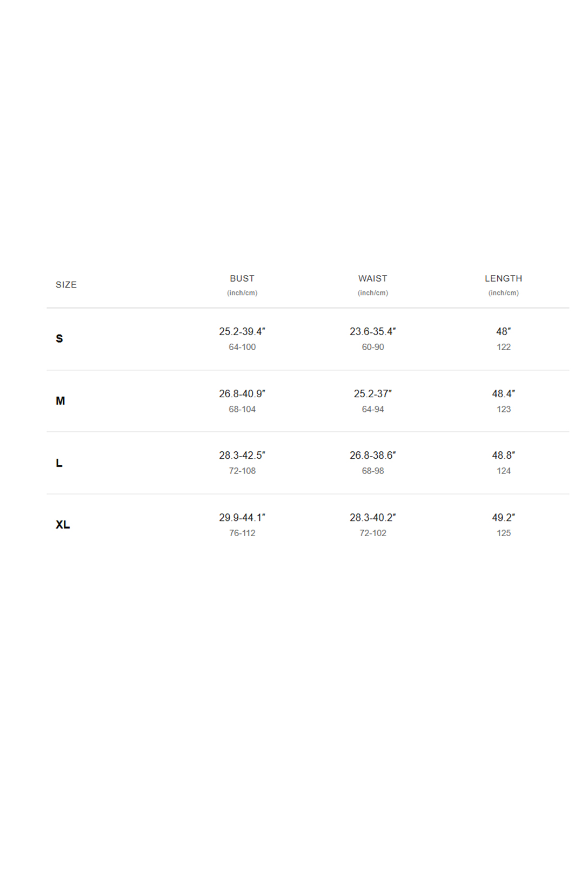
Task: Click the BUST column header
Action: click(x=242, y=278)
